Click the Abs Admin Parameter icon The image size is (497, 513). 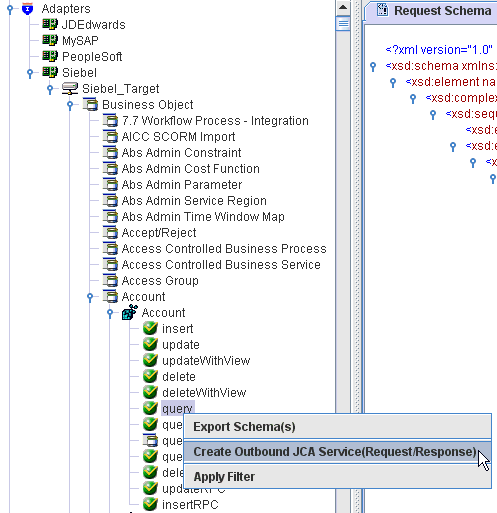click(110, 185)
